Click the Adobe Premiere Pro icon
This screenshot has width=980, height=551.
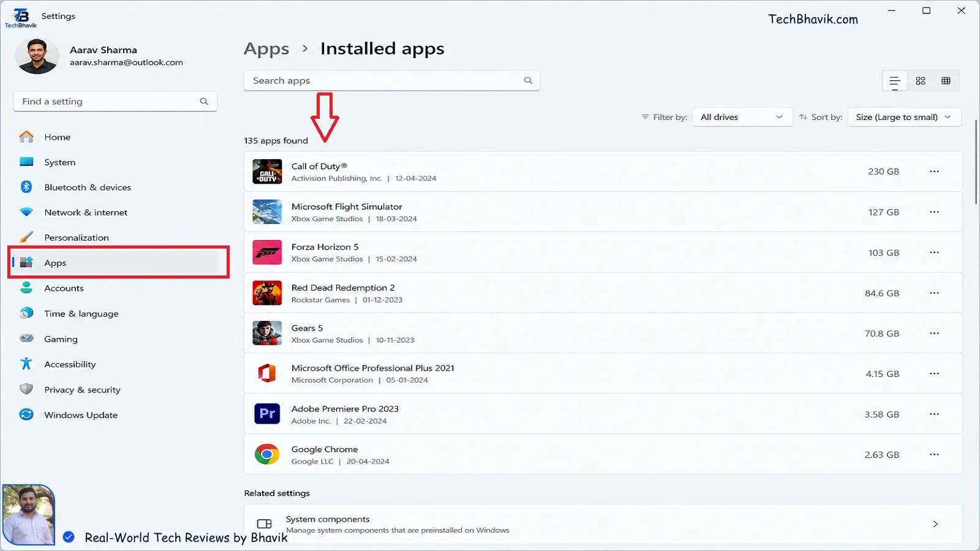(x=267, y=414)
